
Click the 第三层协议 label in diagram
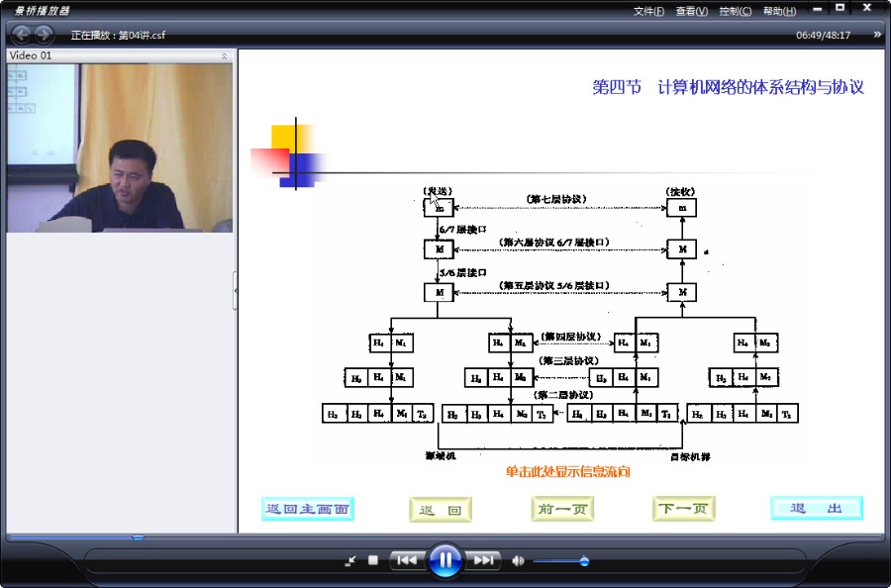tap(569, 360)
